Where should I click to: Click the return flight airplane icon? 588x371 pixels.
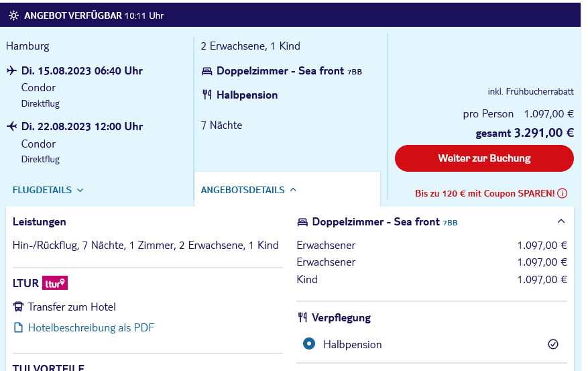[11, 126]
